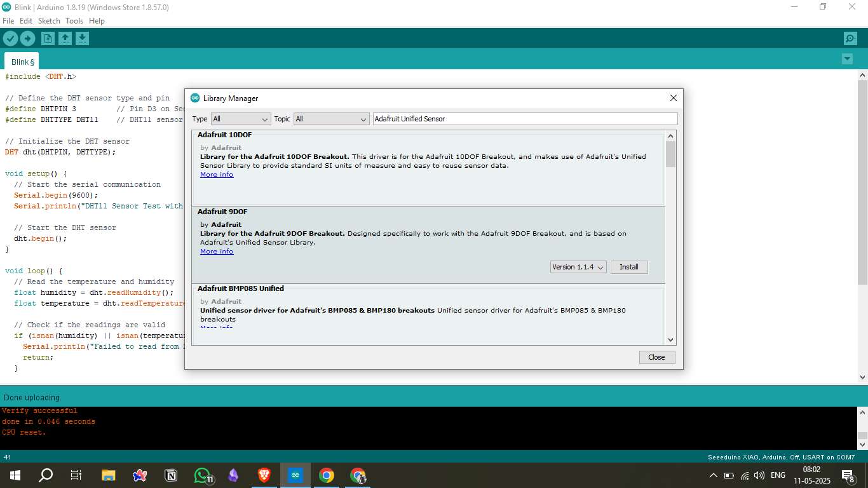Open the Version 1.1.4 dropdown
This screenshot has height=488, width=868.
coord(578,267)
